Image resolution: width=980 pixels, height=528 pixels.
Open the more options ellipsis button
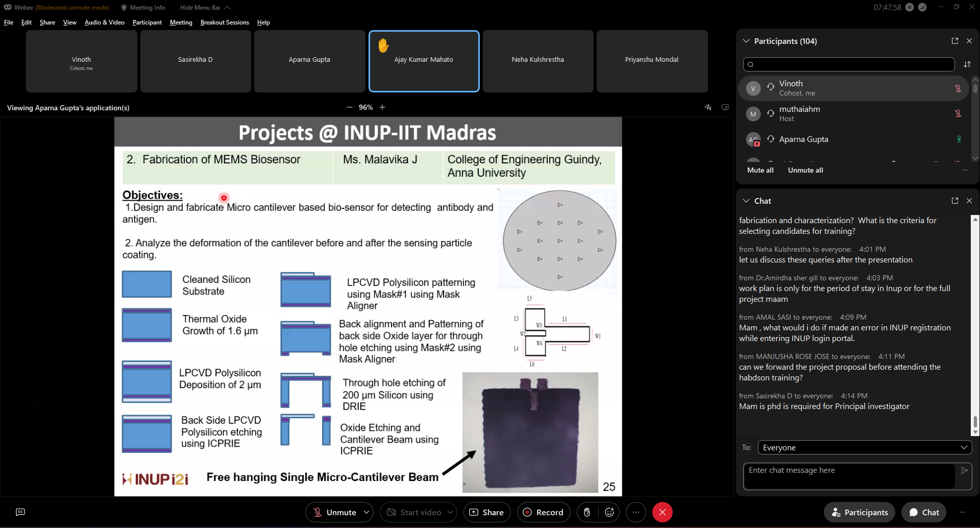636,512
